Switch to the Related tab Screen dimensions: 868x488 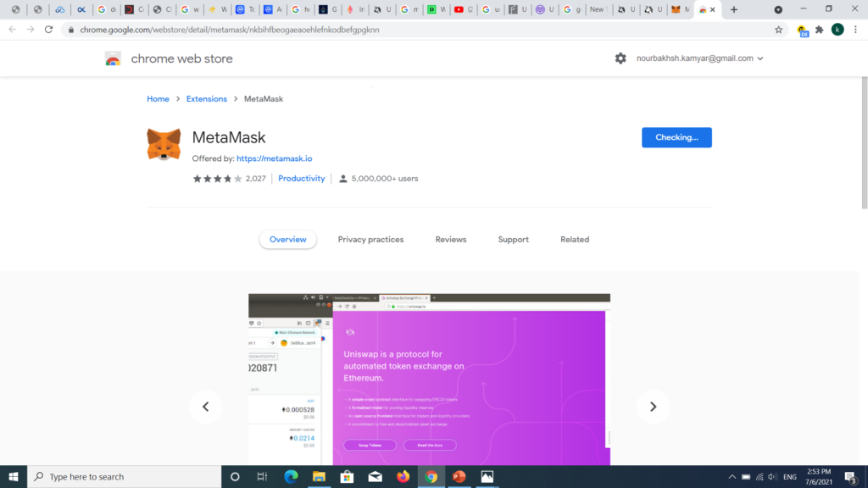pos(575,240)
